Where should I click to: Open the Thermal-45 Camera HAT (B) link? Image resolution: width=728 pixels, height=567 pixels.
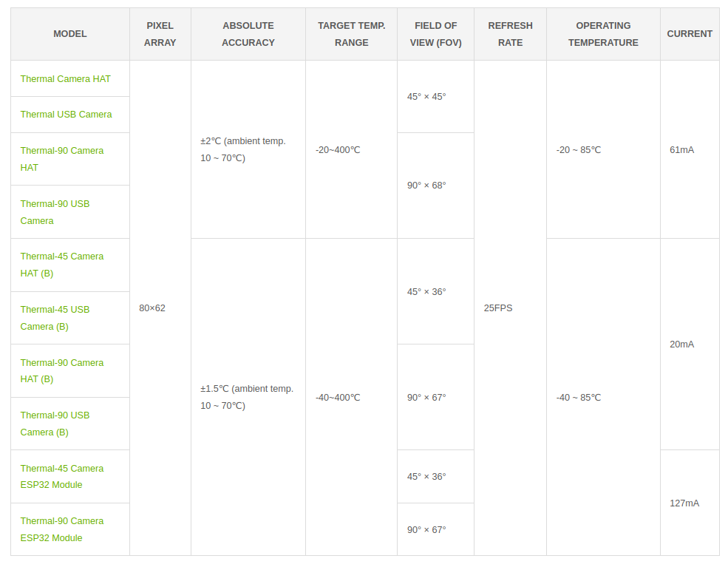(x=62, y=265)
